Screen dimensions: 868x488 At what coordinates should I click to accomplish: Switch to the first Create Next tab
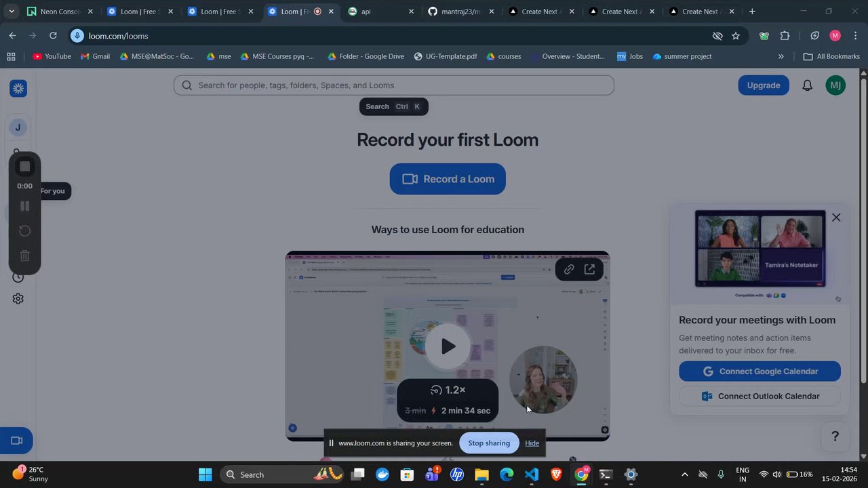[x=540, y=12]
